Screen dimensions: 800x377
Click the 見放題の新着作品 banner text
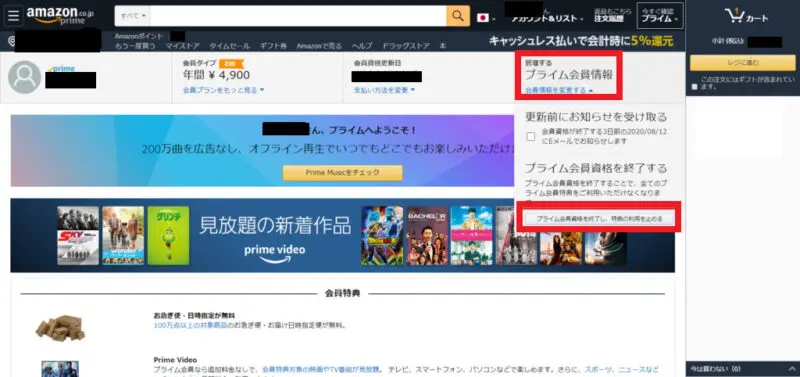click(275, 225)
